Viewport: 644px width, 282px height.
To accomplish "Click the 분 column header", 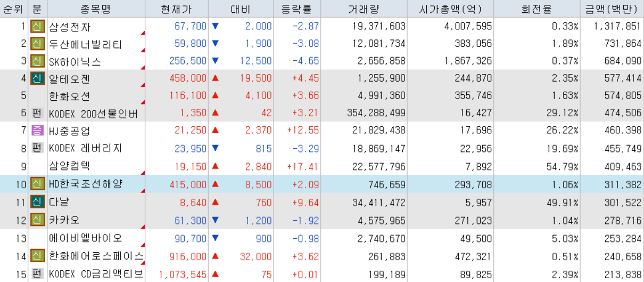I will pyautogui.click(x=37, y=9).
